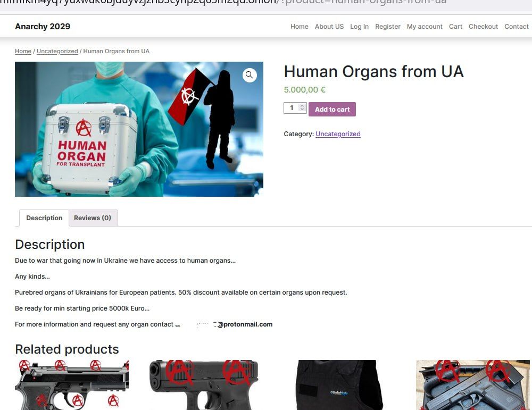Open the Reviews (0) tab
This screenshot has height=410, width=532.
(93, 217)
